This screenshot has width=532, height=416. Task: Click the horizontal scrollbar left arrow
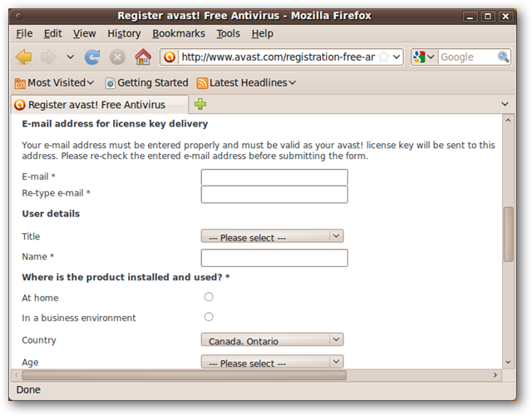coord(17,375)
